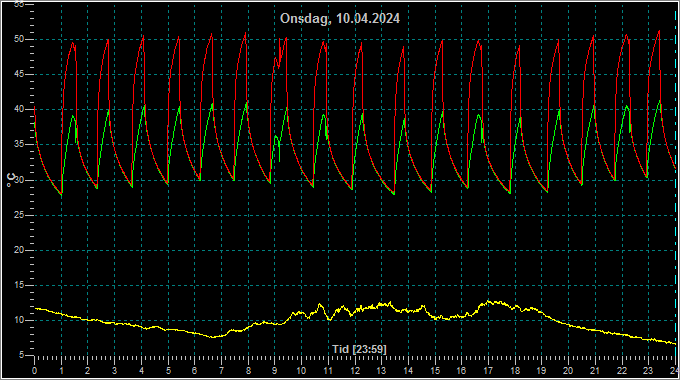
Task: Click hour 0 label on time axis
Action: (35, 371)
